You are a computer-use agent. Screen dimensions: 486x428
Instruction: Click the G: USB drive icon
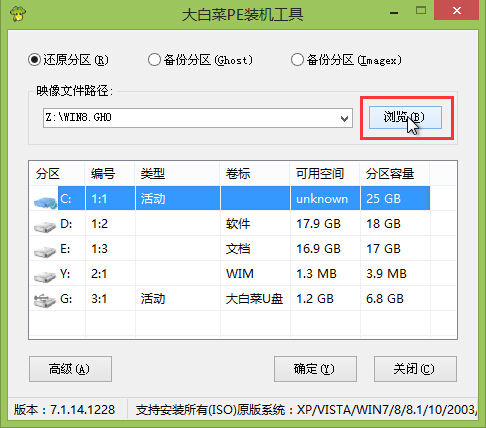[x=45, y=301]
